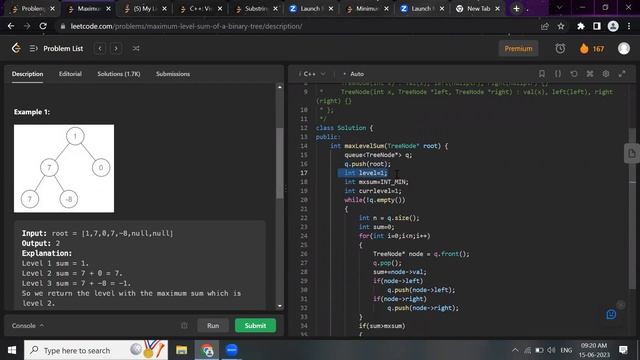
Task: Click the editor bookmark icon
Action: pyautogui.click(x=542, y=73)
